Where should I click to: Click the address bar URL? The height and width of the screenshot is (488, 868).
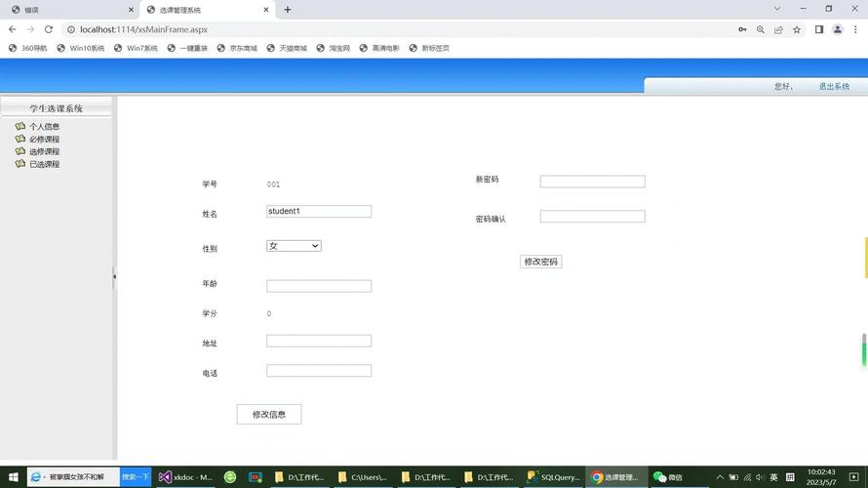pyautogui.click(x=143, y=29)
